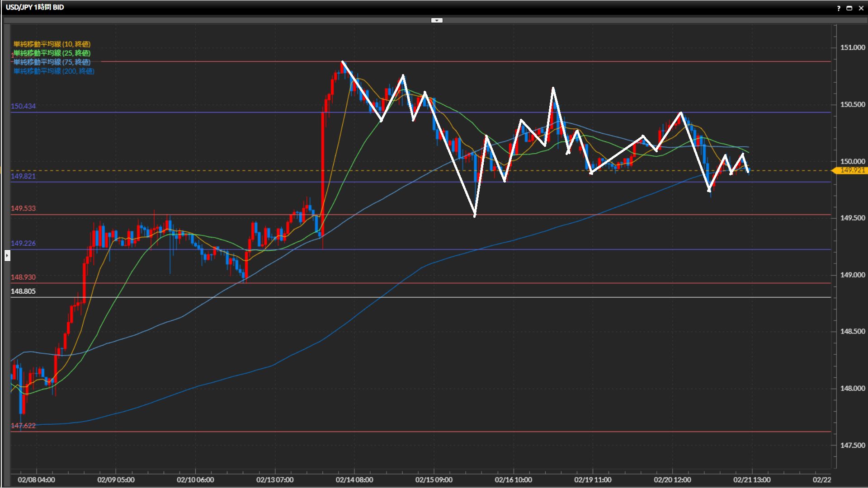Screen dimensions: 868x488
Task: Click the orange 149.921 current price tag
Action: coord(852,170)
